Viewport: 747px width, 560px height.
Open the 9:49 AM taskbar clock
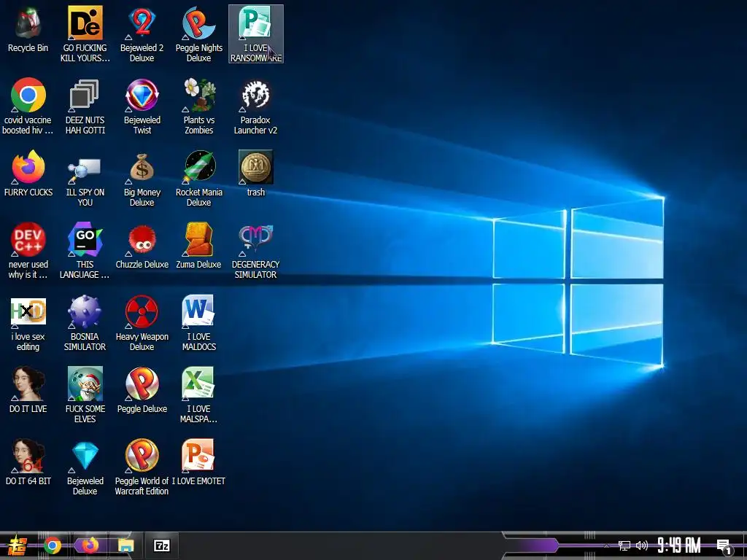(679, 545)
